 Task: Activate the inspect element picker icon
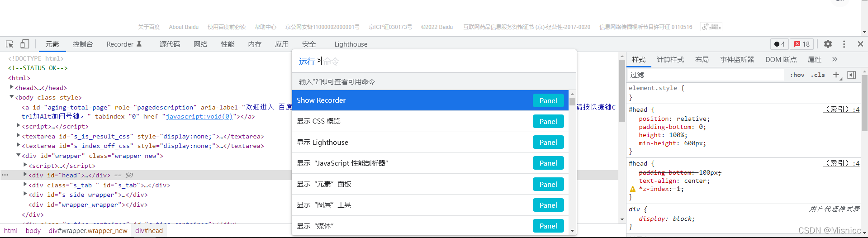tap(9, 44)
